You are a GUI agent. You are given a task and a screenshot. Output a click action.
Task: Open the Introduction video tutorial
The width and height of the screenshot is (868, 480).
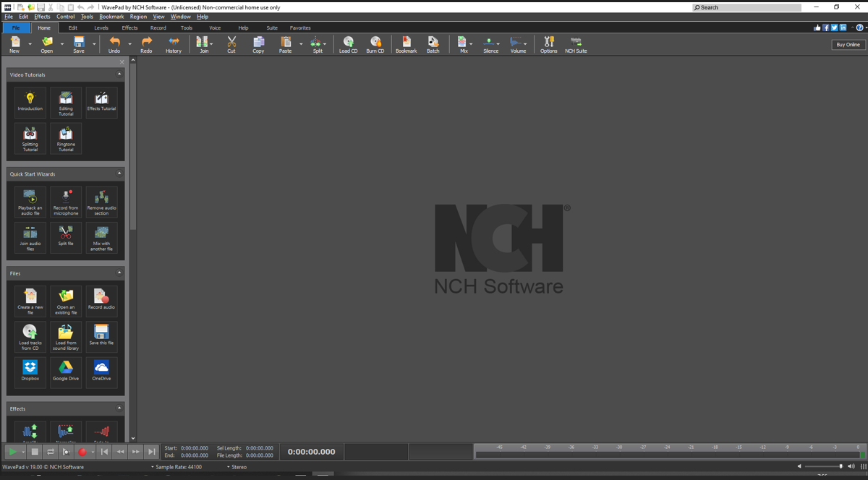tap(30, 102)
